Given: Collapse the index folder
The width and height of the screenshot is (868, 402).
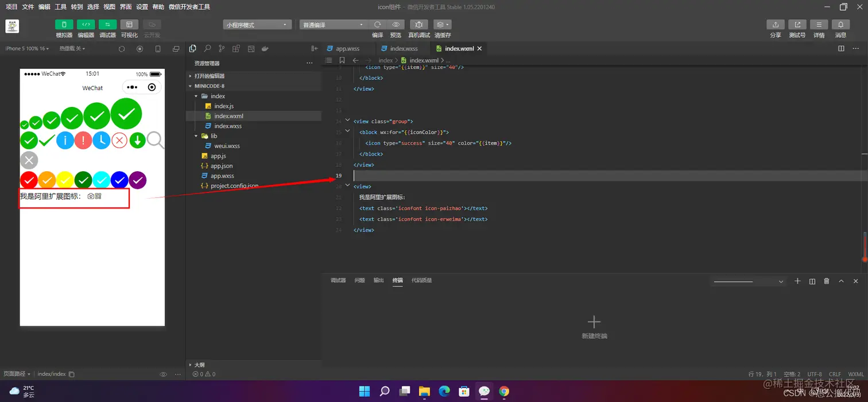Looking at the screenshot, I should click(x=253, y=96).
